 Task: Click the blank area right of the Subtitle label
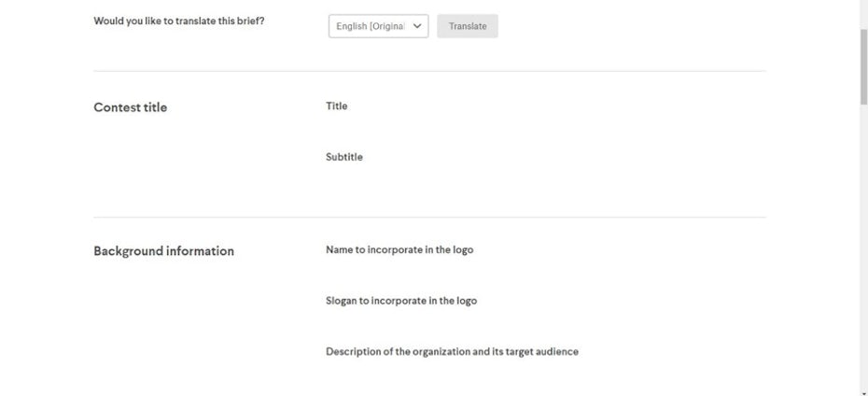(560, 157)
